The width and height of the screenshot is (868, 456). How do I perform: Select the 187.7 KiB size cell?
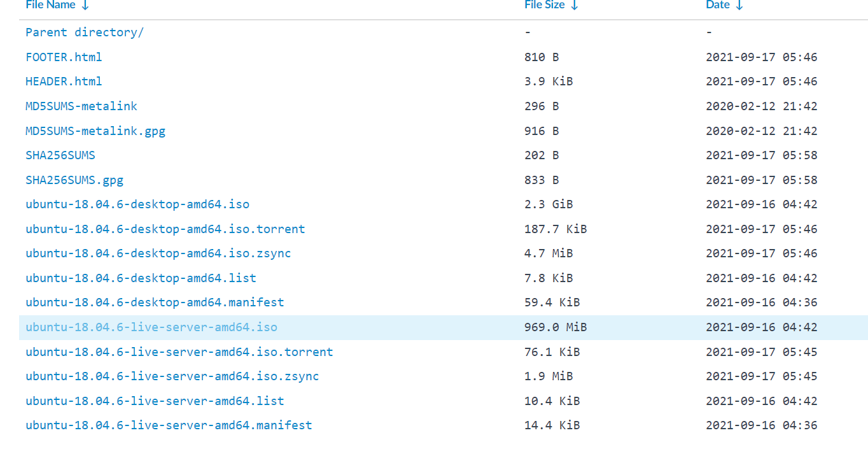(556, 229)
